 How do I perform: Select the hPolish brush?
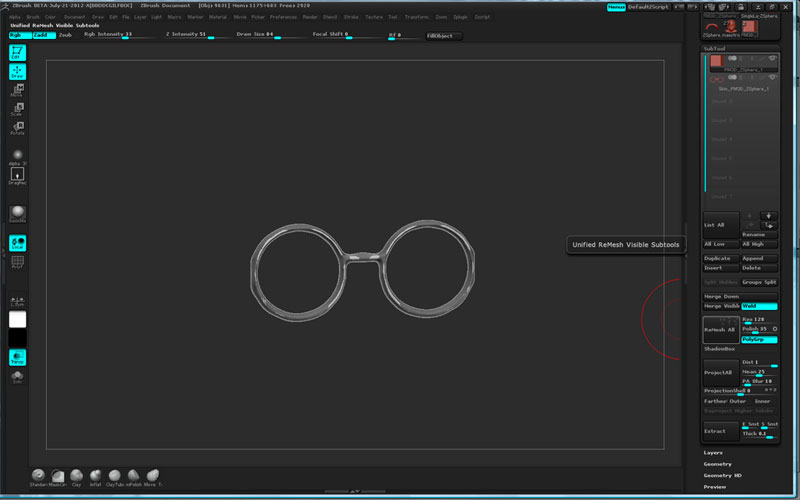[133, 478]
